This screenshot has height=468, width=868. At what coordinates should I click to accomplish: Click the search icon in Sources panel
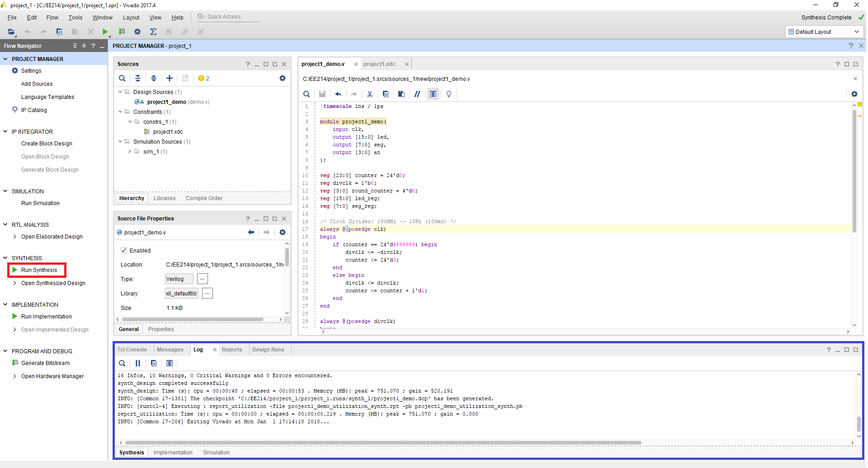(122, 79)
